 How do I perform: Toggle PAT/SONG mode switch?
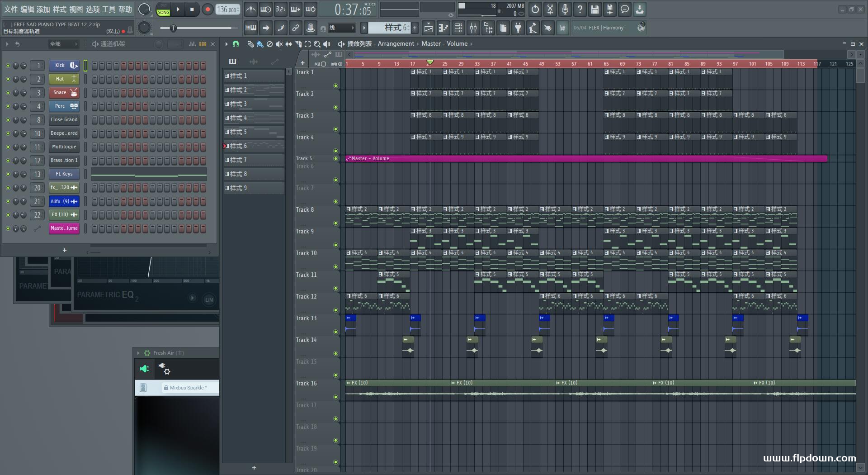pyautogui.click(x=163, y=9)
